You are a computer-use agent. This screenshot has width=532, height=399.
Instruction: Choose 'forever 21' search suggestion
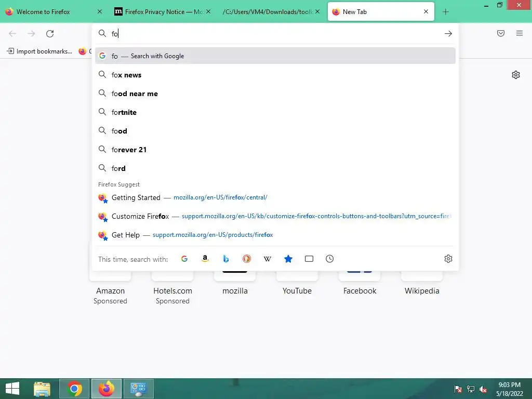tap(275, 149)
